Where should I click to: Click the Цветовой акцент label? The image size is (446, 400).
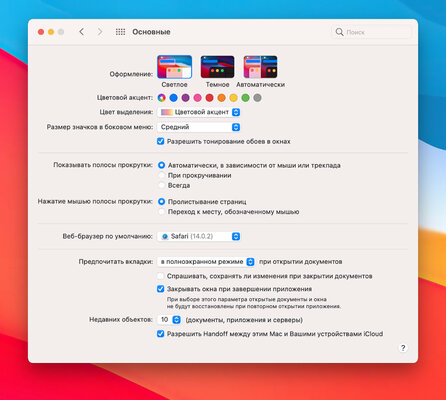click(x=125, y=98)
